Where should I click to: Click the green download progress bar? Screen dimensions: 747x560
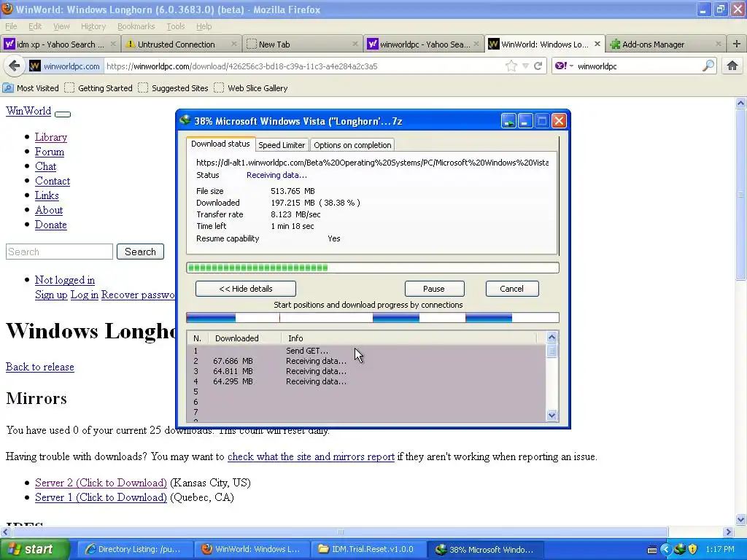coord(373,268)
